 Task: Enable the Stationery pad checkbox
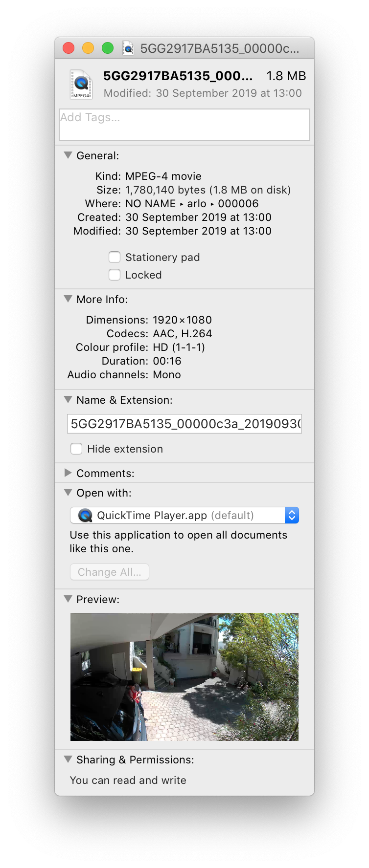pos(115,257)
